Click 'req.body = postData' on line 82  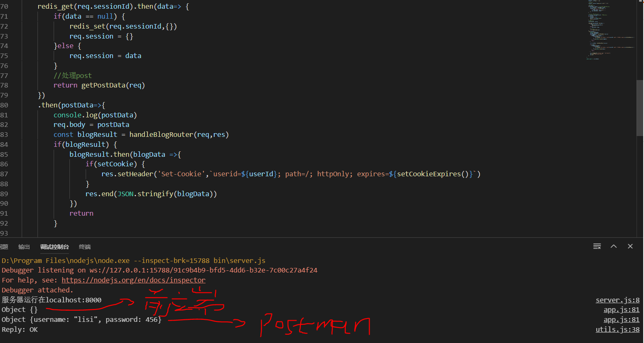pyautogui.click(x=91, y=125)
